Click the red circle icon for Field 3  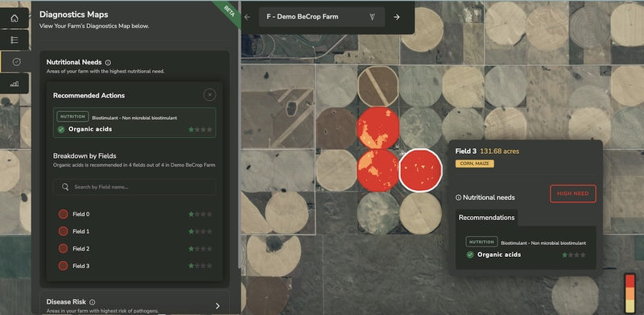(x=63, y=266)
